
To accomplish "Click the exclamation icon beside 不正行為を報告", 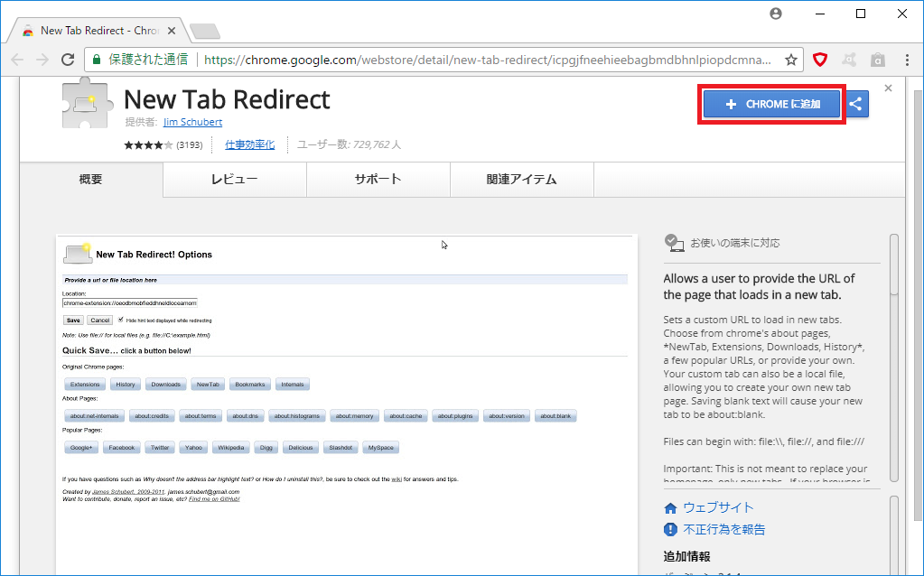I will [670, 529].
